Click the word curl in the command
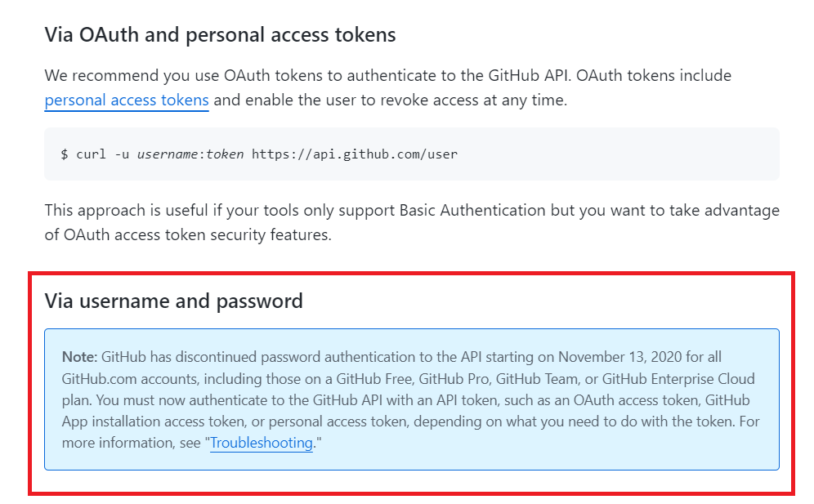 [x=91, y=154]
